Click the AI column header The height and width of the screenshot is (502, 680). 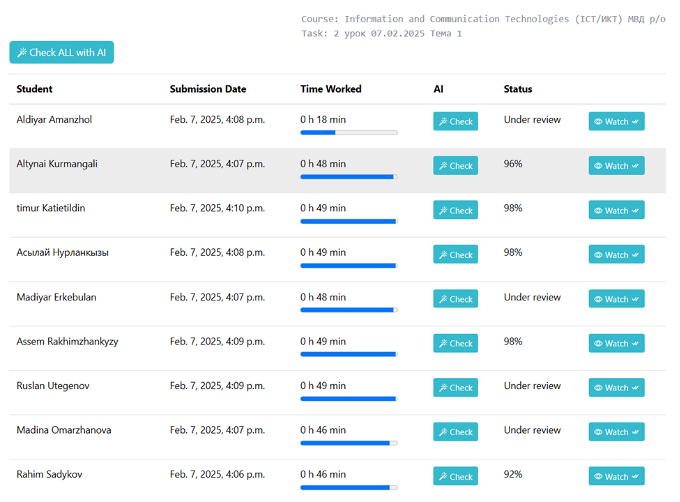(x=438, y=89)
